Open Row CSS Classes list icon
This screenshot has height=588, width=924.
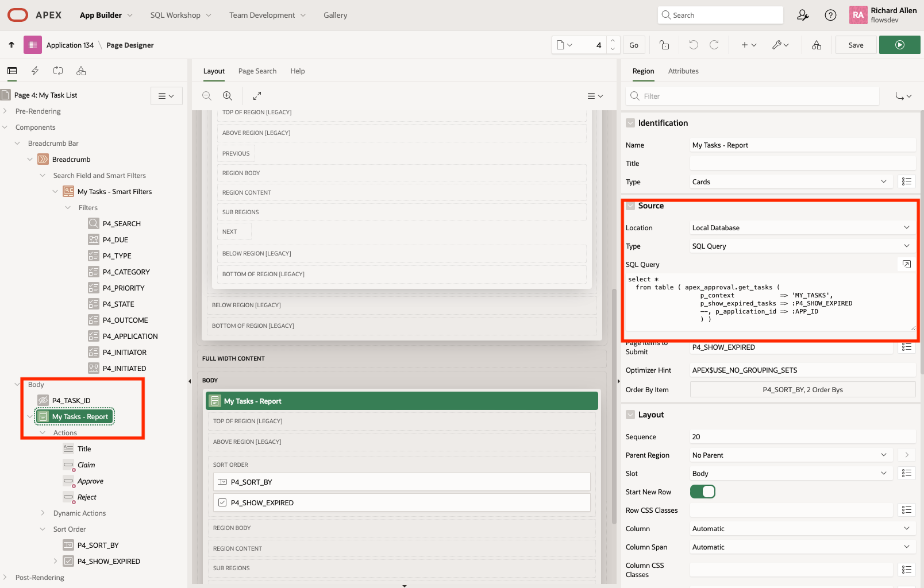coord(907,510)
